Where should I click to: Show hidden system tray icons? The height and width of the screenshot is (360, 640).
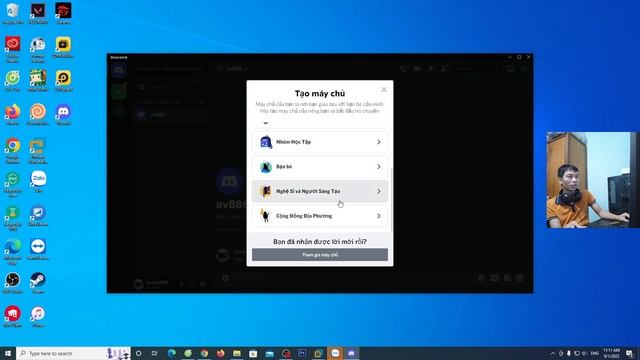coord(553,353)
